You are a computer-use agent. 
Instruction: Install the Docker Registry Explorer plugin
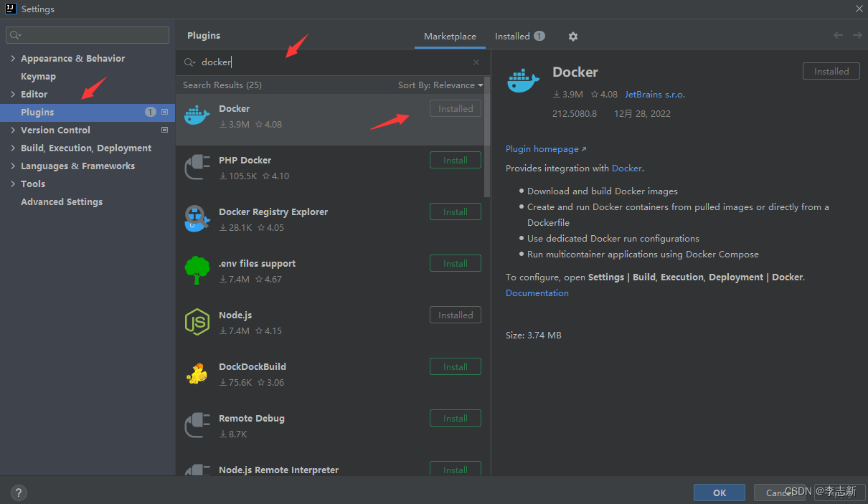(456, 212)
